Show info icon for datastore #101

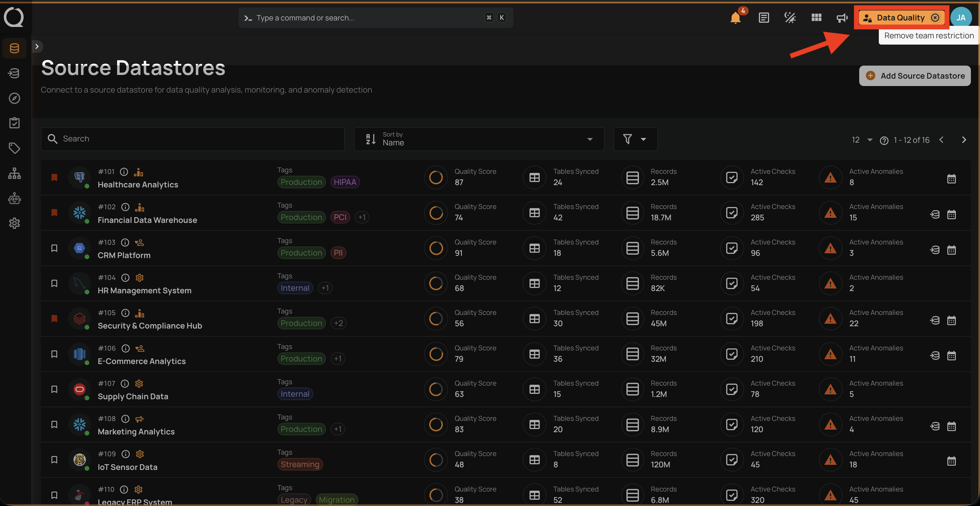(124, 172)
